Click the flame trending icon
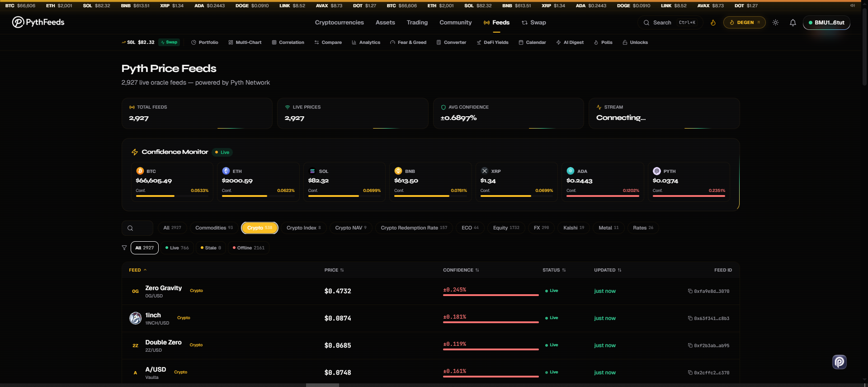Image resolution: width=868 pixels, height=387 pixels. pyautogui.click(x=713, y=23)
